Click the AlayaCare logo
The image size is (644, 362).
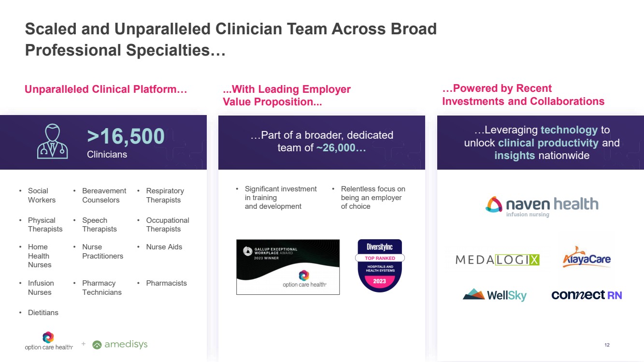pos(587,259)
